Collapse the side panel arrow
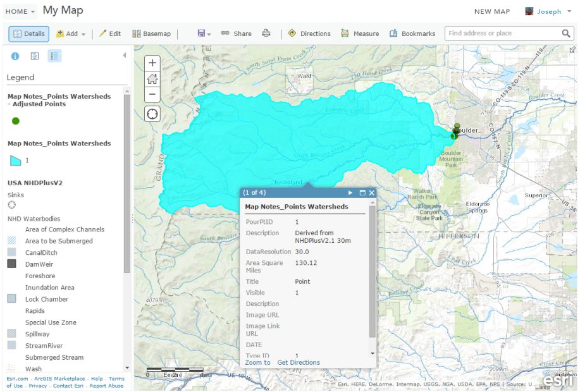Screen dimensions: 580x392 pos(125,55)
